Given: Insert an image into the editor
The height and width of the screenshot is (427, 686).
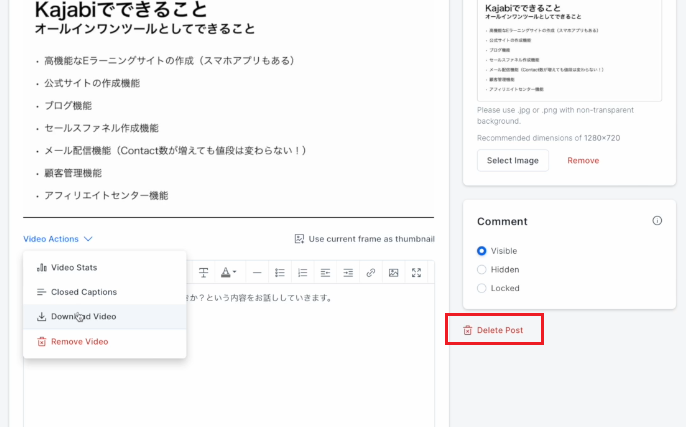Looking at the screenshot, I should coord(394,273).
